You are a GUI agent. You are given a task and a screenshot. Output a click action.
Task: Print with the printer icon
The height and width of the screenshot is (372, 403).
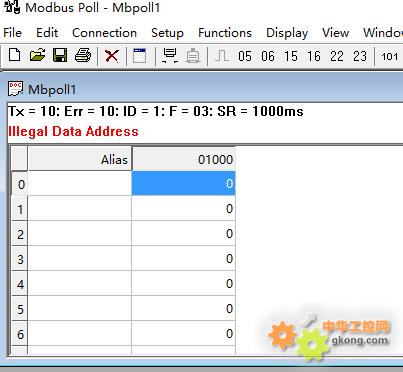(x=83, y=55)
